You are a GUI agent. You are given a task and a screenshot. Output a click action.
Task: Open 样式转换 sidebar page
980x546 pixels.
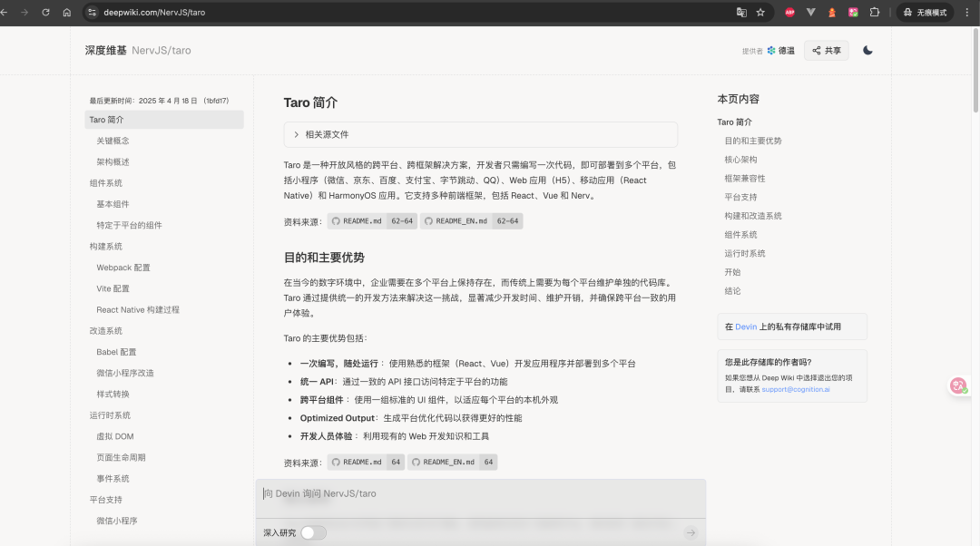pos(113,395)
